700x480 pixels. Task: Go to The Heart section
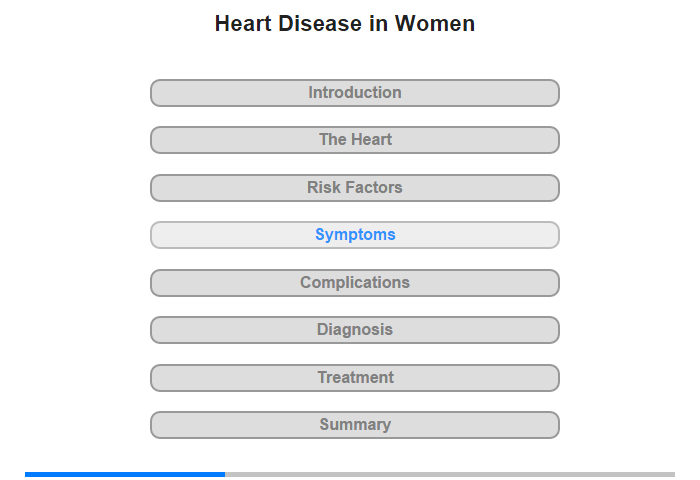(x=354, y=140)
